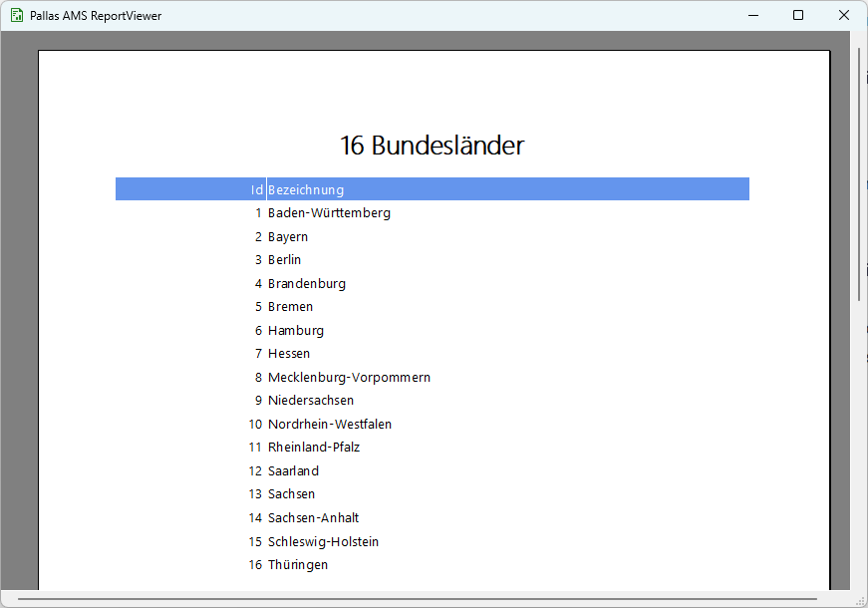Image resolution: width=868 pixels, height=608 pixels.
Task: Click the horizontal scrollbar at the bottom
Action: [417, 599]
